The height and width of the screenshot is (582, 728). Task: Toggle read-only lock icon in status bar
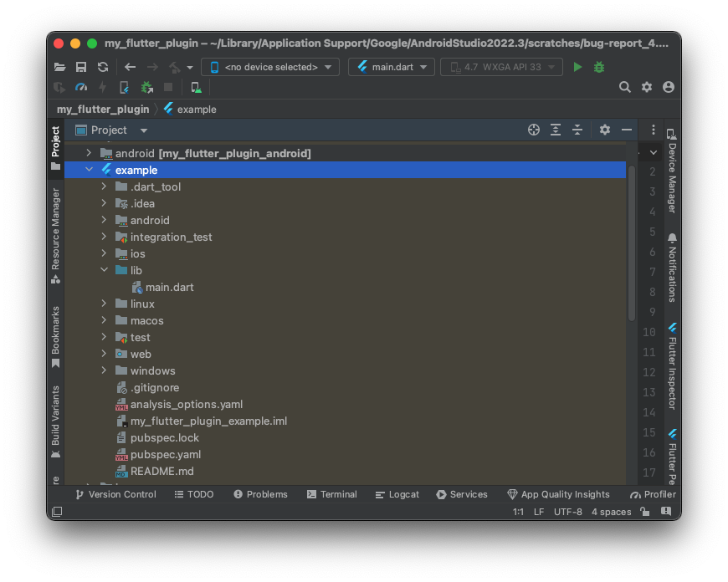click(644, 512)
